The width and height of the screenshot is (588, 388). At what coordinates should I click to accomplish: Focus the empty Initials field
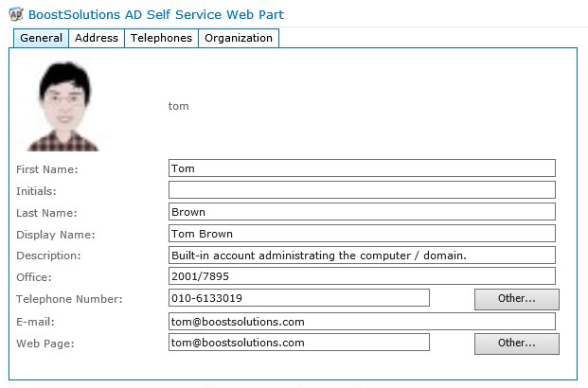362,190
